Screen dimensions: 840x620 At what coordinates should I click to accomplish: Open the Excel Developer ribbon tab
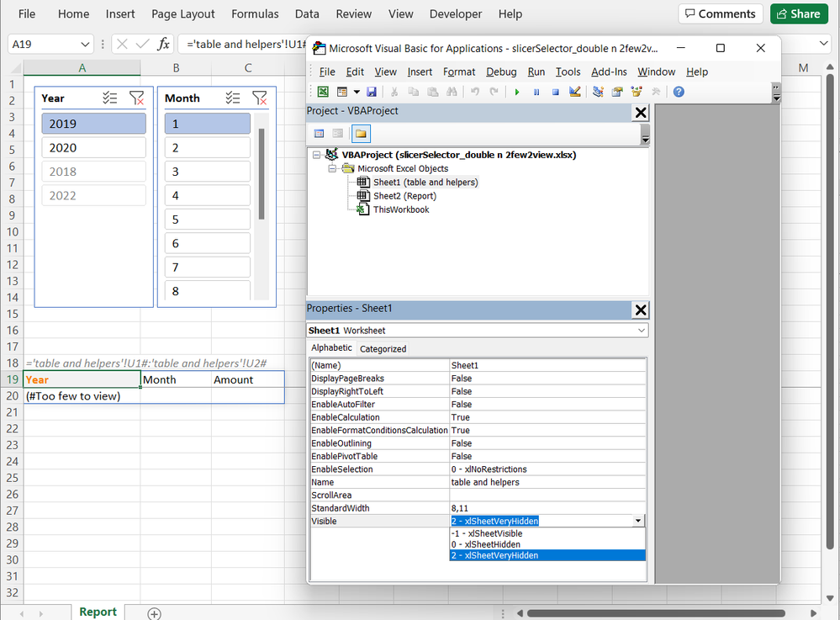coord(456,14)
